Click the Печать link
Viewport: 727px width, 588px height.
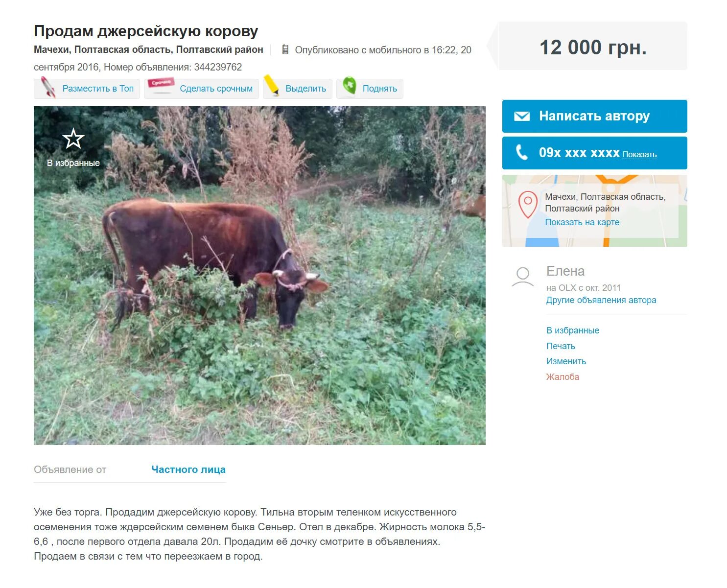click(x=561, y=346)
